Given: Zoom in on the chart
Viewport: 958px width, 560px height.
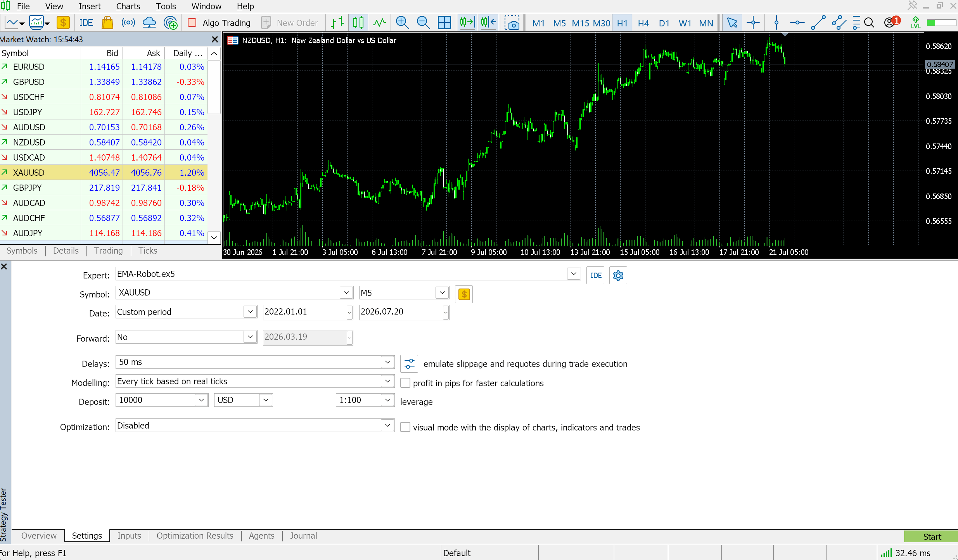Looking at the screenshot, I should [x=402, y=23].
